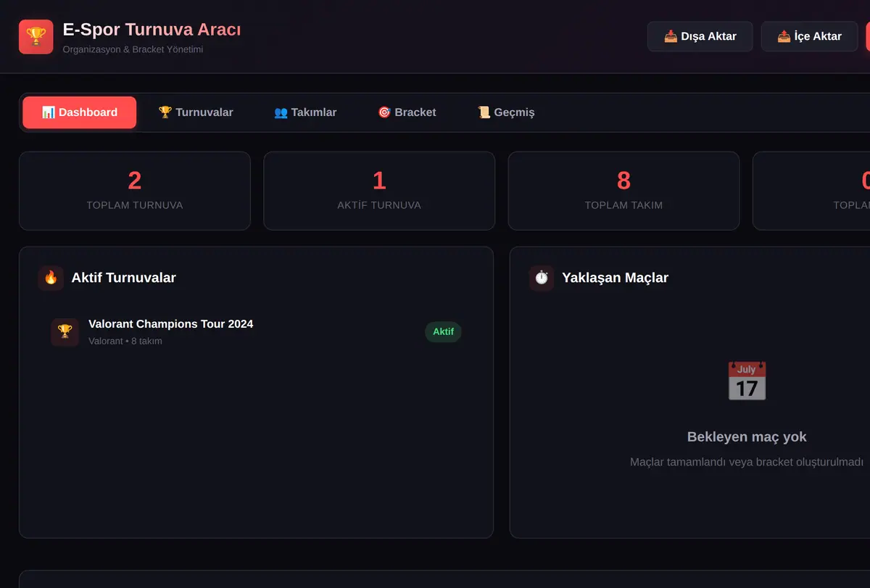The image size is (870, 588).
Task: Open the Toplam Turnuva stat card
Action: pyautogui.click(x=135, y=191)
